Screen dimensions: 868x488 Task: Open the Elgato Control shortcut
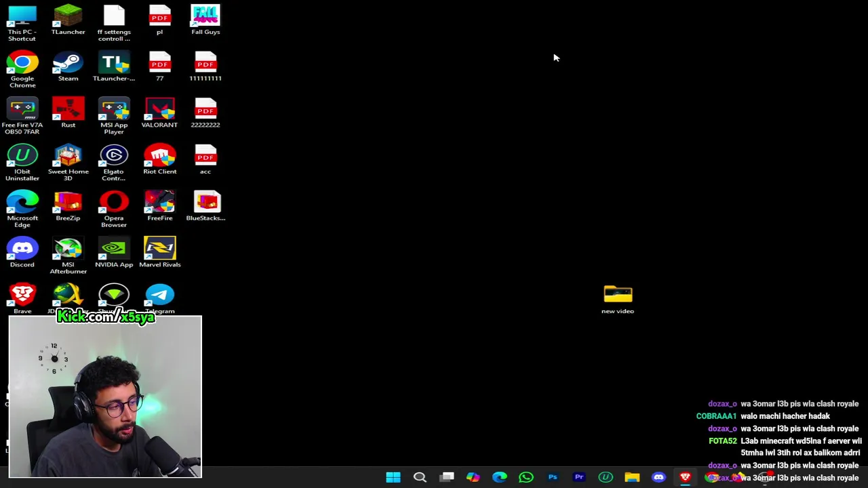pos(114,163)
